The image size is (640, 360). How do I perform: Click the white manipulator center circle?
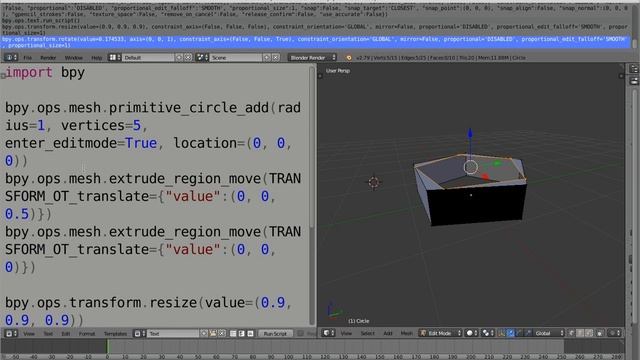click(x=471, y=167)
